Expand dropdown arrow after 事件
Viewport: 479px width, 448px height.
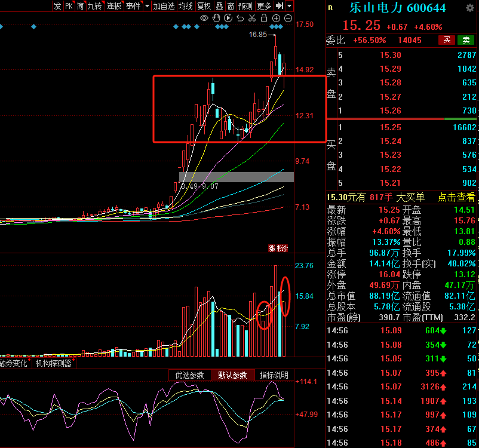(x=147, y=6)
